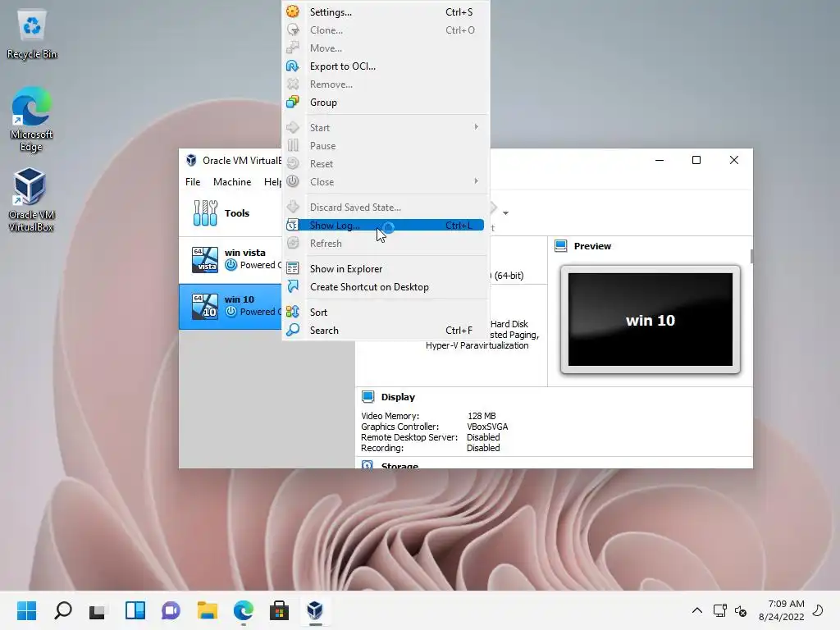Select Create Shortcut on Desktop
The height and width of the screenshot is (630, 840).
[x=386, y=287]
